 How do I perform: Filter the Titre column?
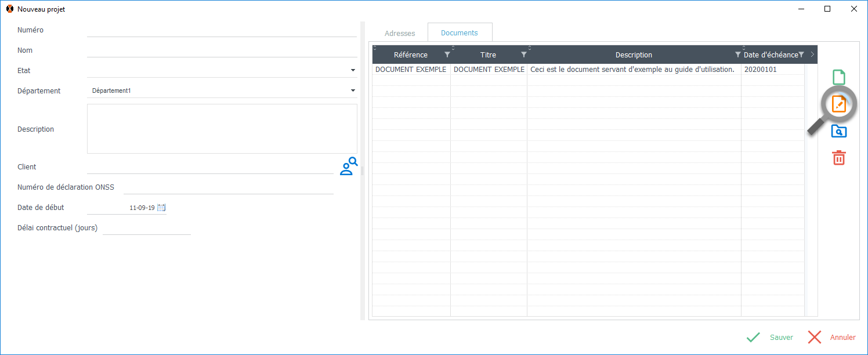[x=523, y=55]
